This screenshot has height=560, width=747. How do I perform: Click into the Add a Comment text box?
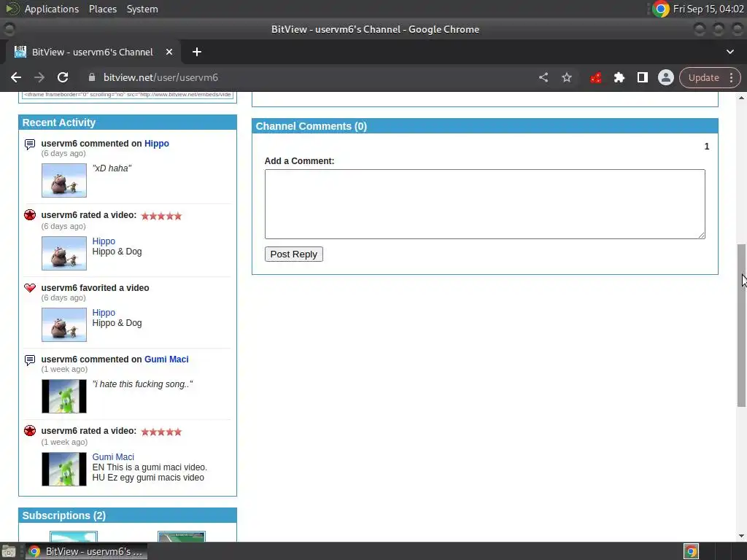point(484,204)
